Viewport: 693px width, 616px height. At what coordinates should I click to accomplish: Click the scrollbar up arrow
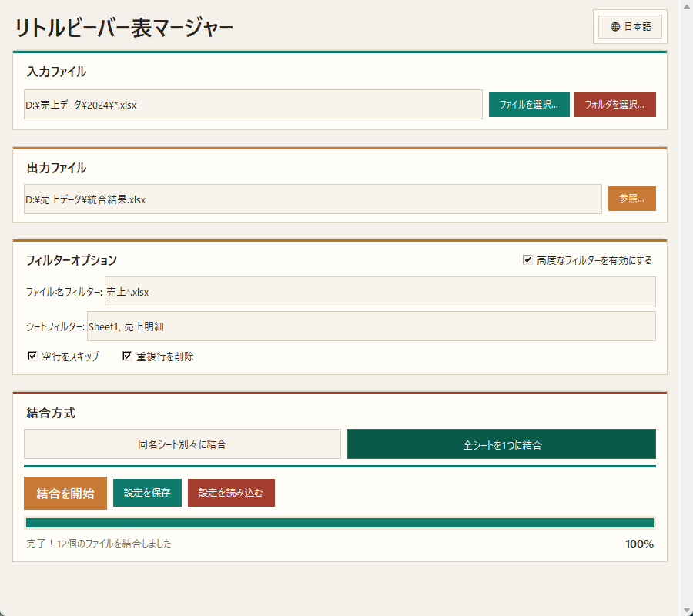point(686,5)
